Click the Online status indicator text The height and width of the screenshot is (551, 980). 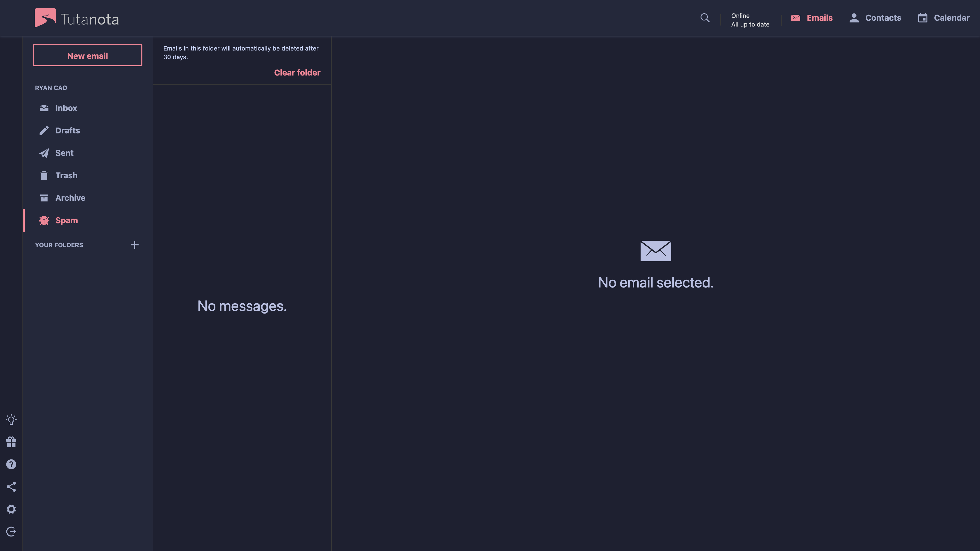pyautogui.click(x=740, y=16)
